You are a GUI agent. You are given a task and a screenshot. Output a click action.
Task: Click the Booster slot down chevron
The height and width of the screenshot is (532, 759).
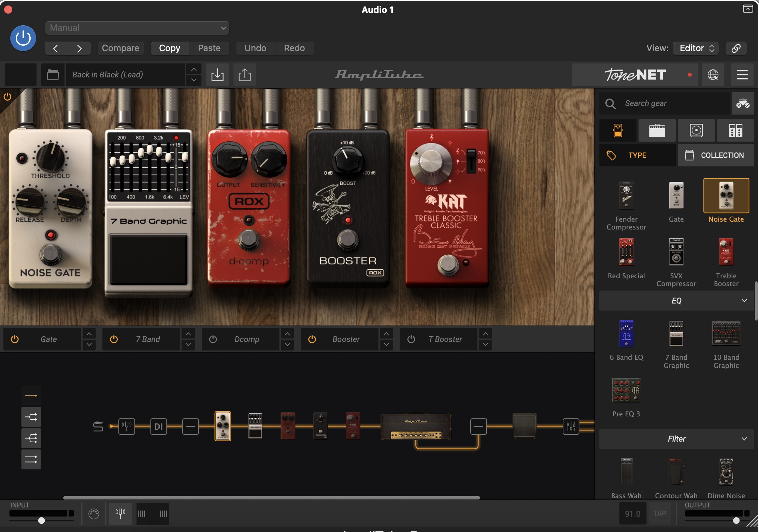[386, 344]
